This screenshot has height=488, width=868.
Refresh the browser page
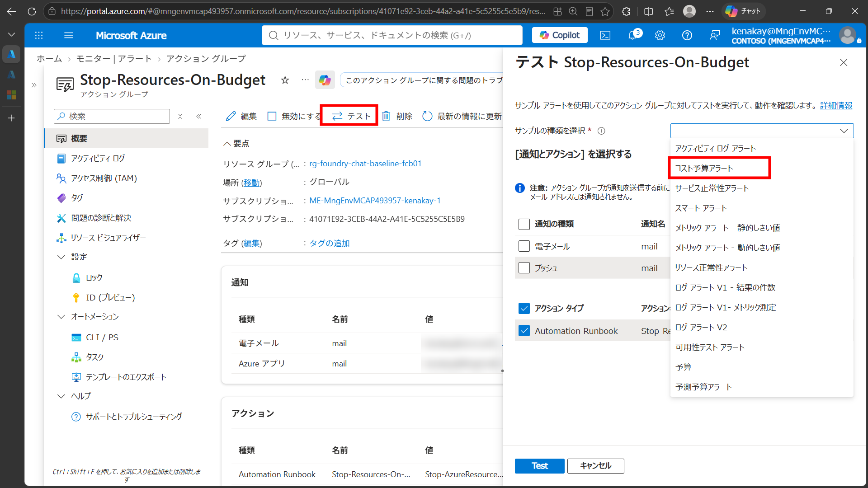[x=32, y=11]
